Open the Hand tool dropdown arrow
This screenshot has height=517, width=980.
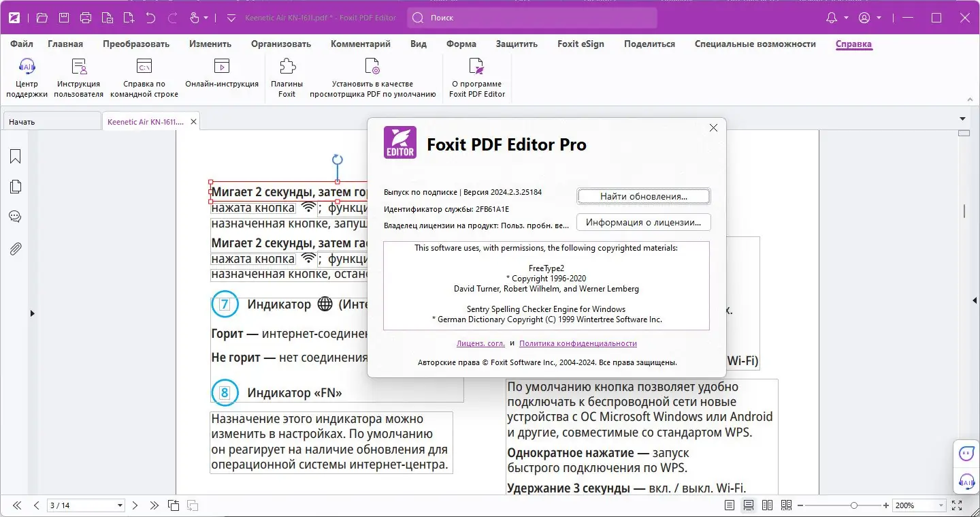click(x=206, y=18)
